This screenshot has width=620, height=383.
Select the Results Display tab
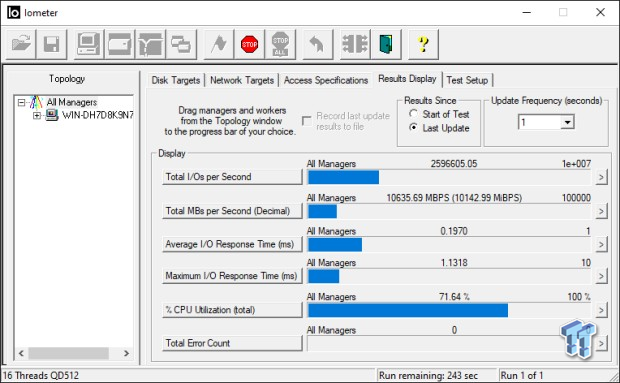tap(407, 79)
